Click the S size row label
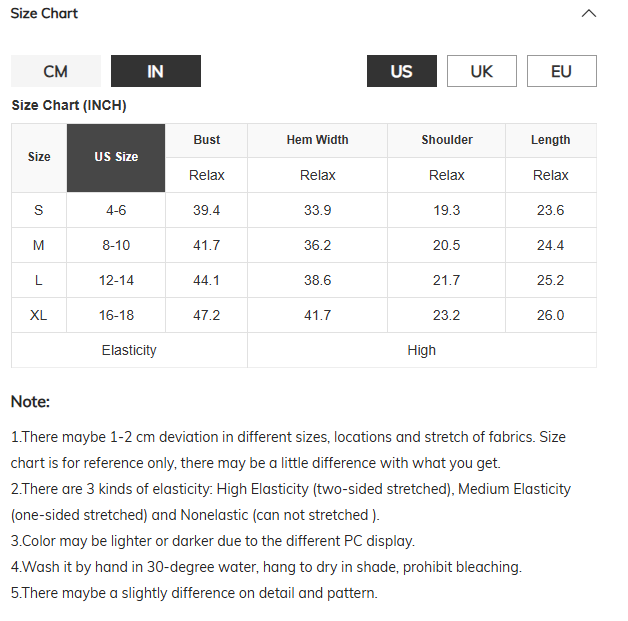The width and height of the screenshot is (628, 621). tap(39, 210)
